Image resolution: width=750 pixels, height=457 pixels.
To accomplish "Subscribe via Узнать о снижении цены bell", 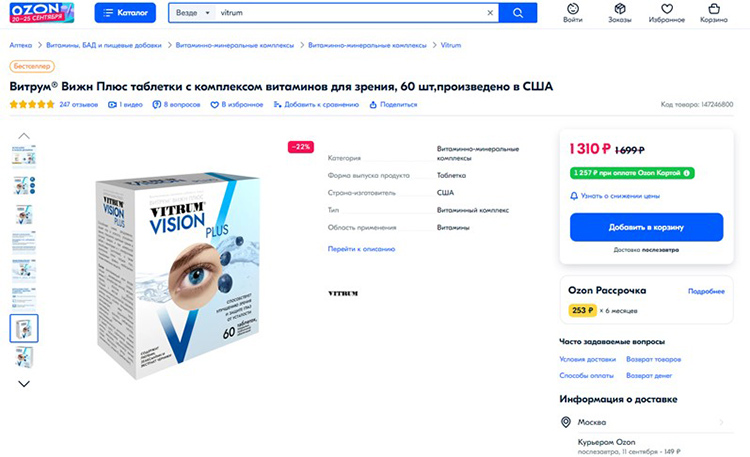I will [615, 196].
